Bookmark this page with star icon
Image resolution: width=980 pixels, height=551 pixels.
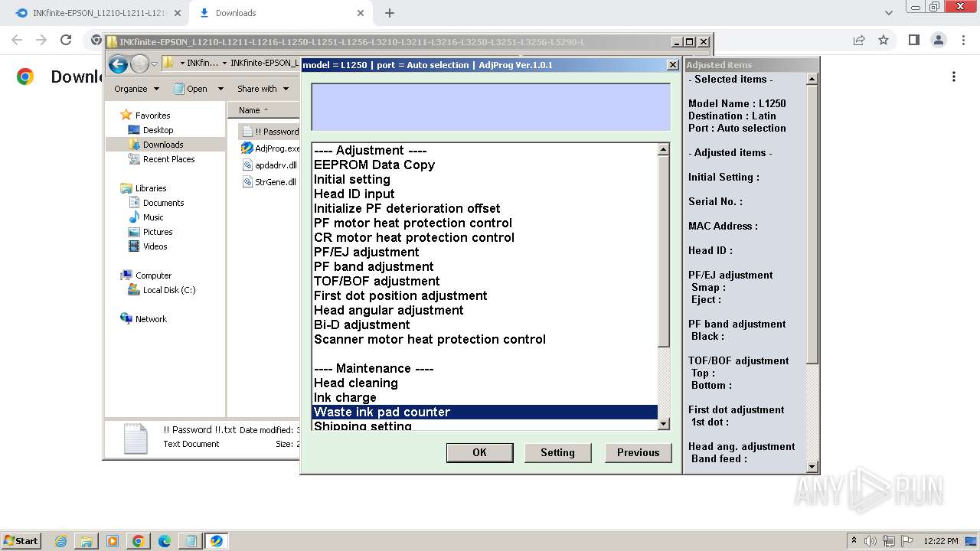tap(884, 40)
